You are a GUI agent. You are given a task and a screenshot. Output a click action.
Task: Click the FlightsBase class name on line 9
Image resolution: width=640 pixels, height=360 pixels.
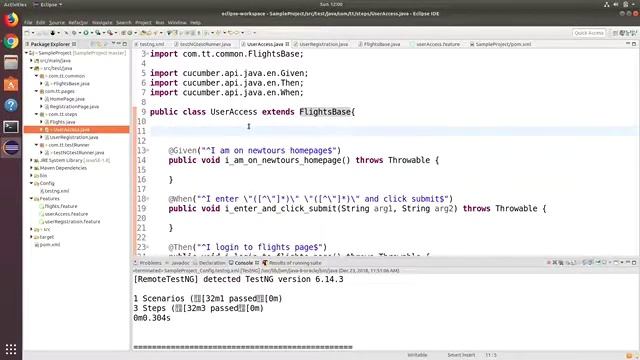[x=325, y=112]
